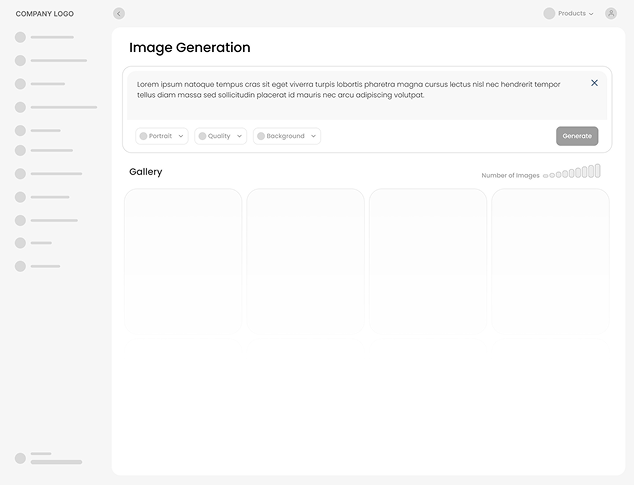Click the account avatar at sidebar bottom
634x485 pixels.
20,458
